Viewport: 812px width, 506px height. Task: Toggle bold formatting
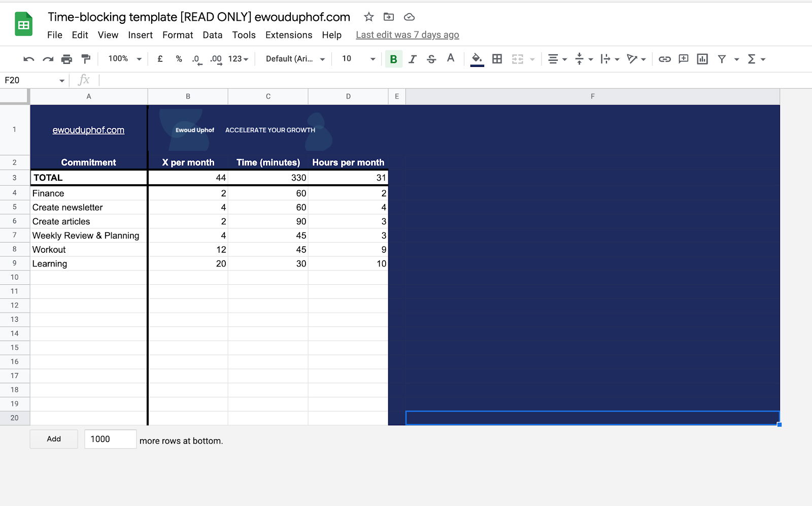[x=393, y=59]
